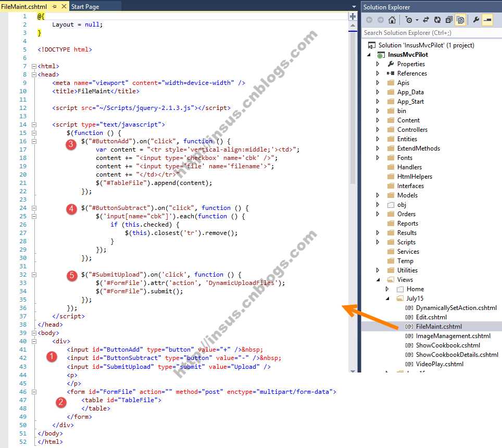Click the Pending Changes Filter clock icon
The height and width of the screenshot is (448, 502).
click(x=409, y=20)
